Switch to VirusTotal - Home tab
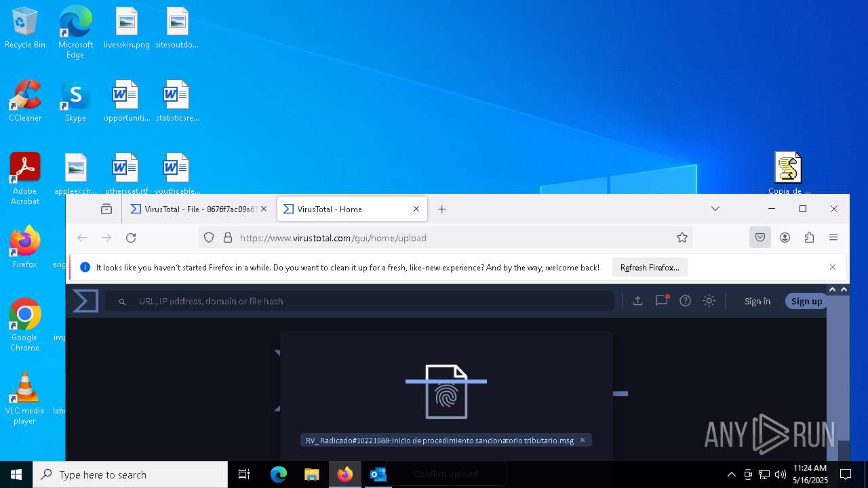868x488 pixels. [x=352, y=209]
